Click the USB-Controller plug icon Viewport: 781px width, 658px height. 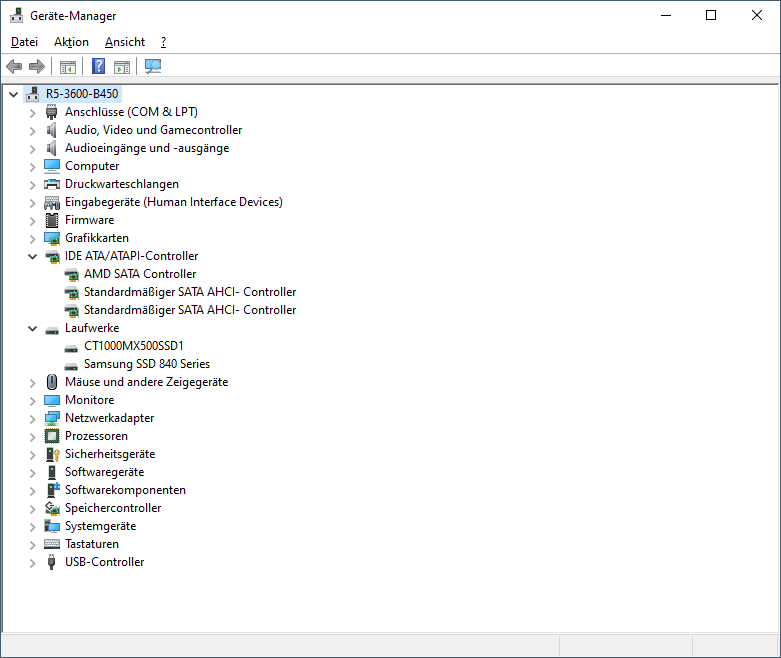[x=51, y=562]
